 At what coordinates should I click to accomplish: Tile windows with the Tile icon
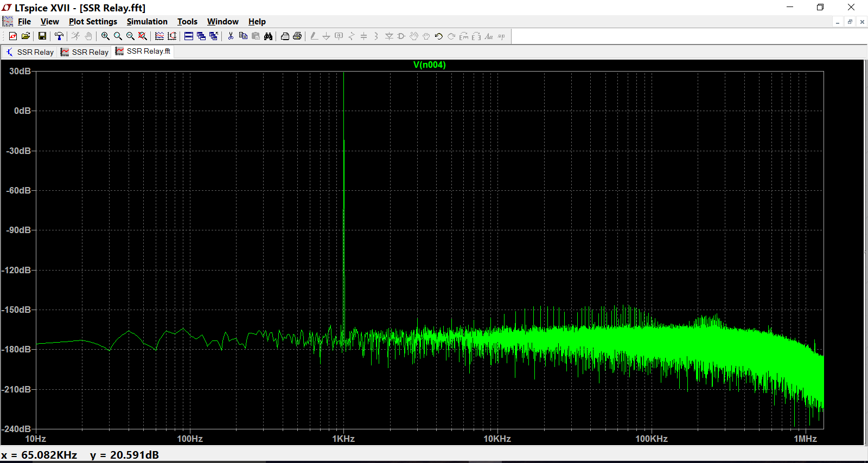click(x=189, y=36)
